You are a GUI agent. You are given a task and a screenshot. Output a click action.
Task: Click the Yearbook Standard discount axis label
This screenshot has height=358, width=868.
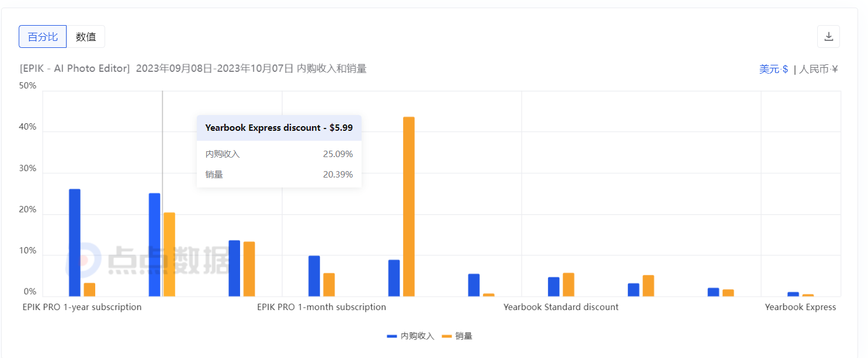click(x=561, y=307)
